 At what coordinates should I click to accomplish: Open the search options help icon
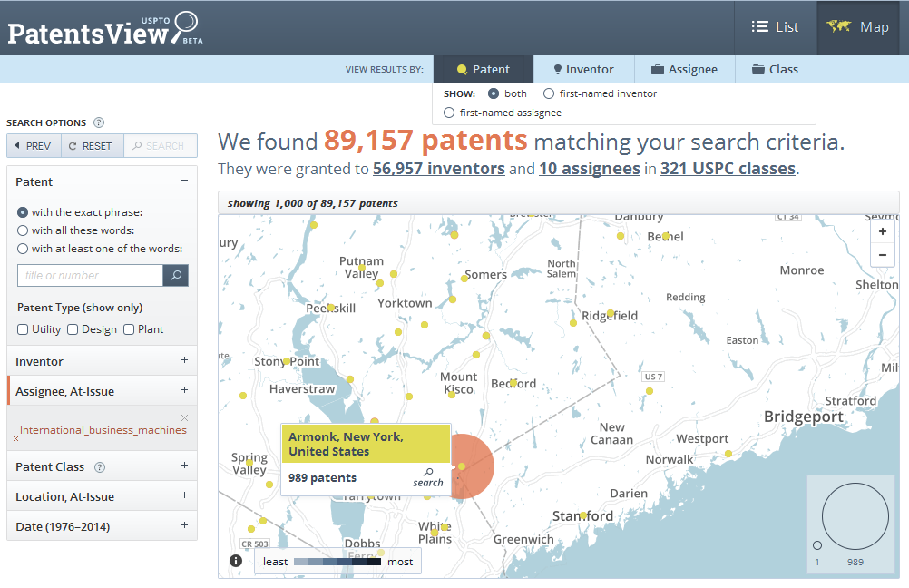pos(99,122)
